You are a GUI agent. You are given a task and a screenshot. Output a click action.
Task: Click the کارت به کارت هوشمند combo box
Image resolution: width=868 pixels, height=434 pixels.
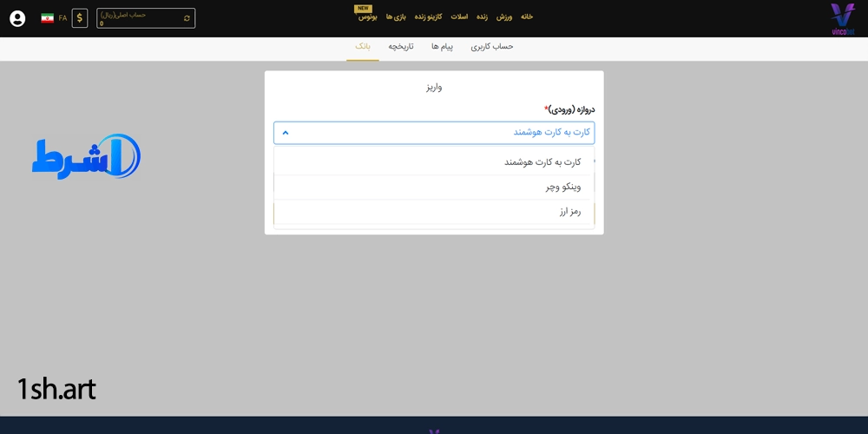point(434,133)
